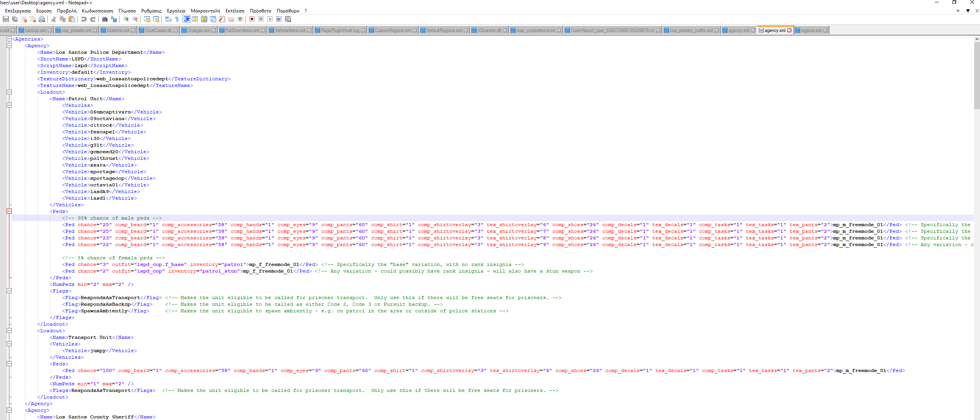Toggle the indent guide display
Viewport: 980px width, 420px height.
click(187, 19)
